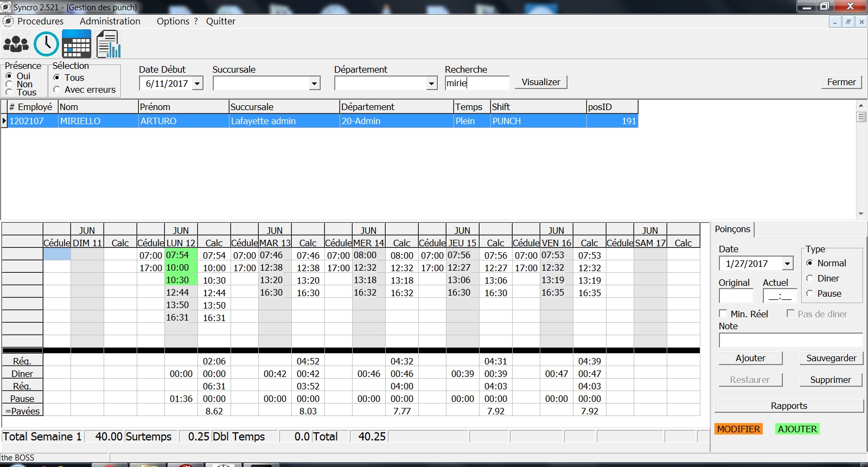Switch to the Poinçons tab
The height and width of the screenshot is (467, 868).
tap(732, 229)
